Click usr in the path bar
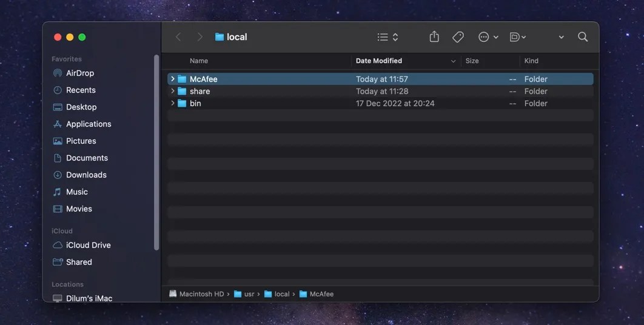The height and width of the screenshot is (325, 644). [x=244, y=294]
